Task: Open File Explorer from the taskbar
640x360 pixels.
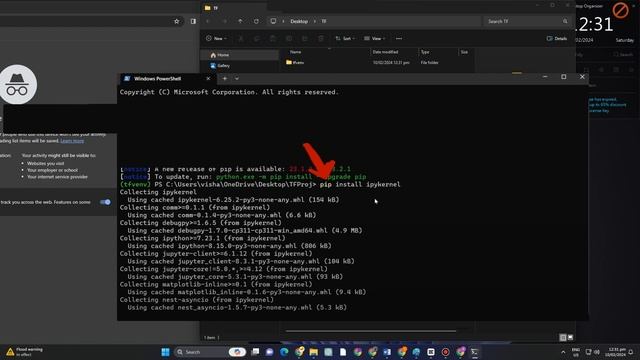Action: (313, 352)
